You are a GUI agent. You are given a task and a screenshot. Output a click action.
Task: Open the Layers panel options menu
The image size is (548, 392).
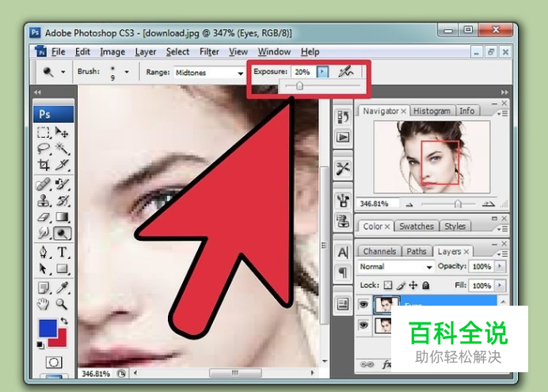click(x=503, y=253)
